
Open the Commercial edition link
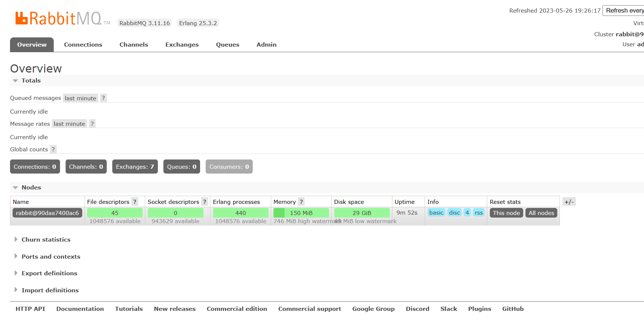pos(237,309)
